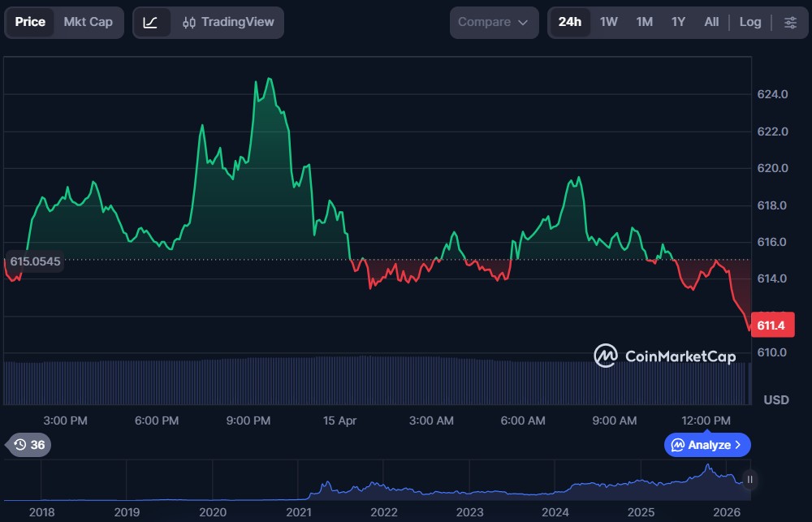Click the 611.4 current price label

pos(770,326)
